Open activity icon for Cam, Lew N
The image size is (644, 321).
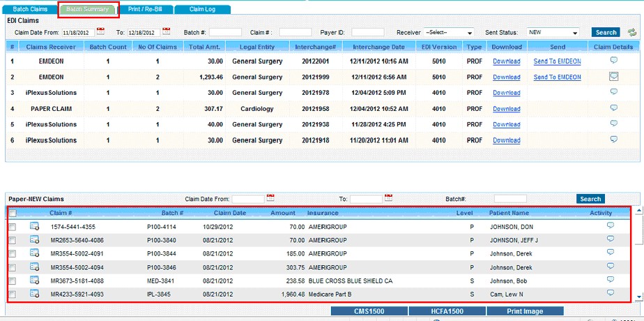coord(610,293)
